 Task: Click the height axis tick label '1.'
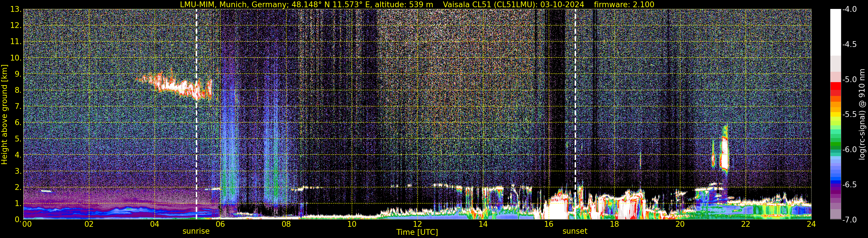click(18, 204)
